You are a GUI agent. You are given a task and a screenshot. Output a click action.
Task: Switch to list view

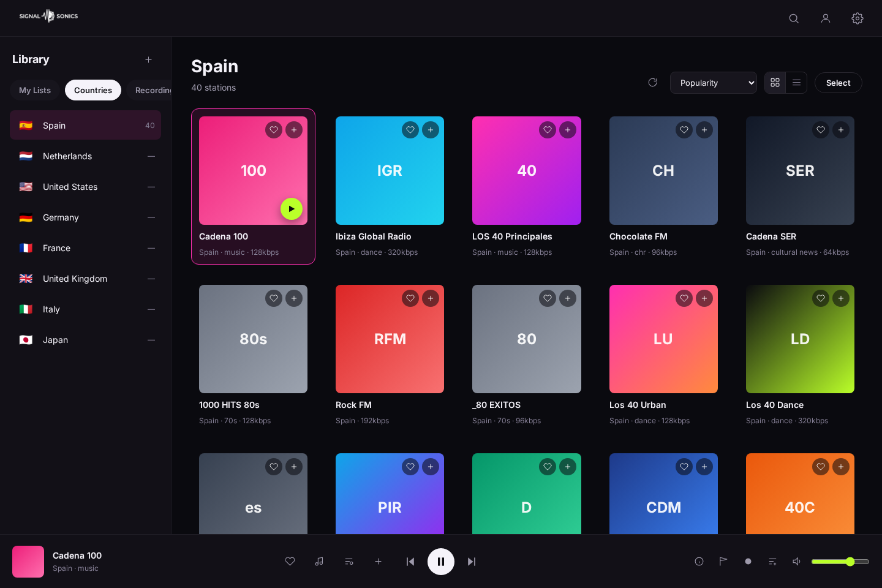coord(796,83)
